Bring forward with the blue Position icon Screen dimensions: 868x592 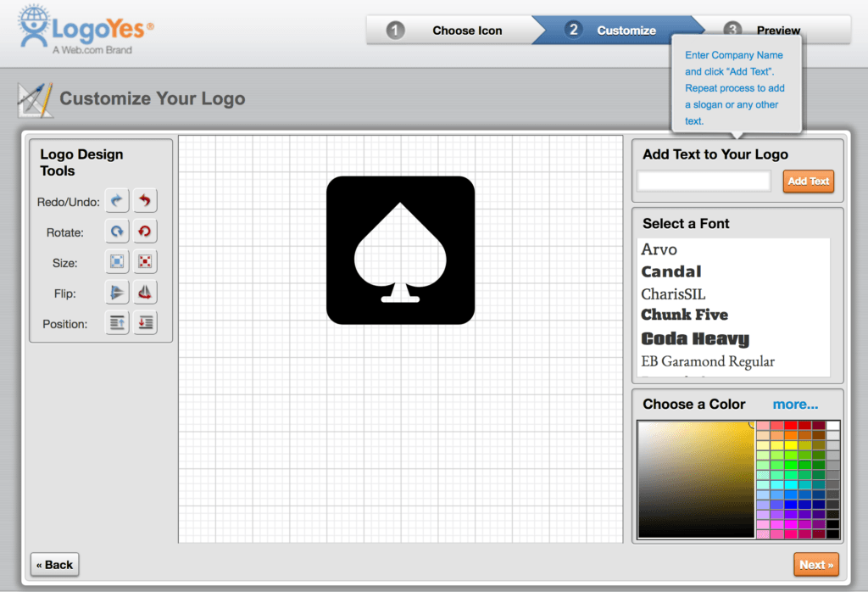(x=117, y=322)
